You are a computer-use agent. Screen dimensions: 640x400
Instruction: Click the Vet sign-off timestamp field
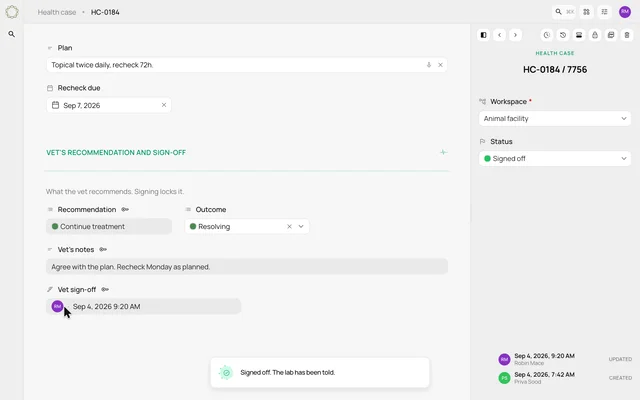[x=143, y=307]
